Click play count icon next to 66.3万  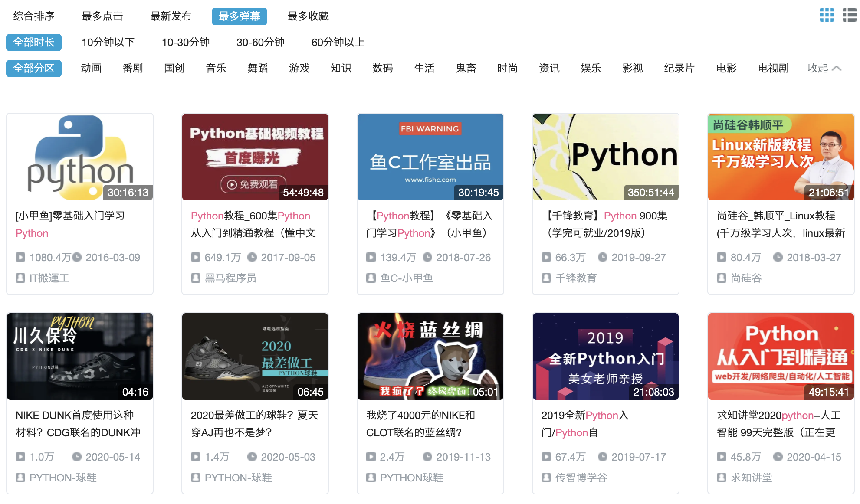[546, 257]
